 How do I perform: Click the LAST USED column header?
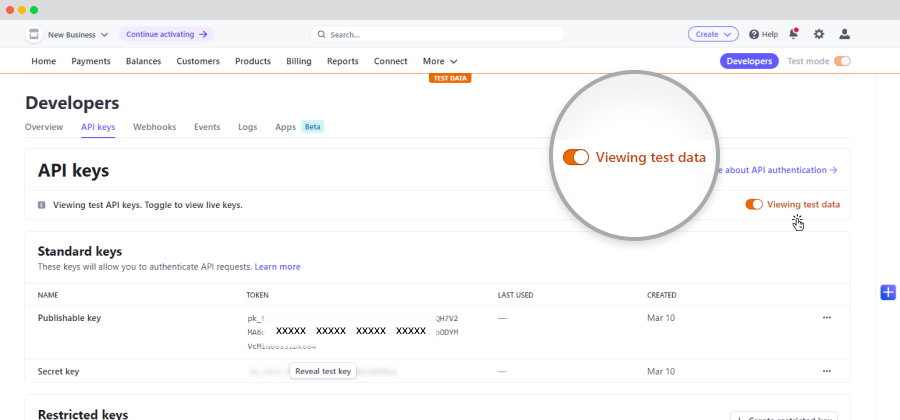515,295
